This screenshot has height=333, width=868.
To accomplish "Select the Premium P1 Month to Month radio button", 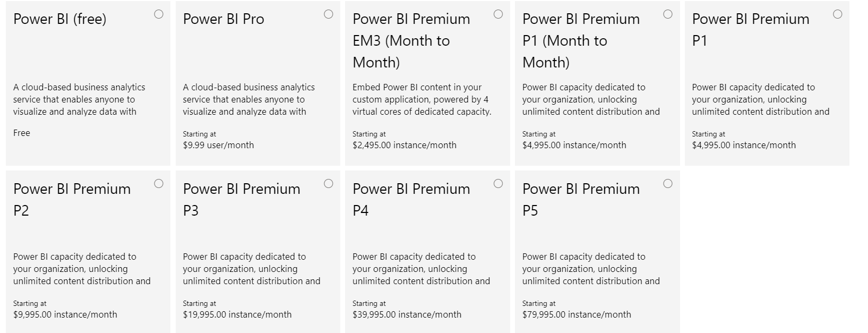I will click(667, 15).
